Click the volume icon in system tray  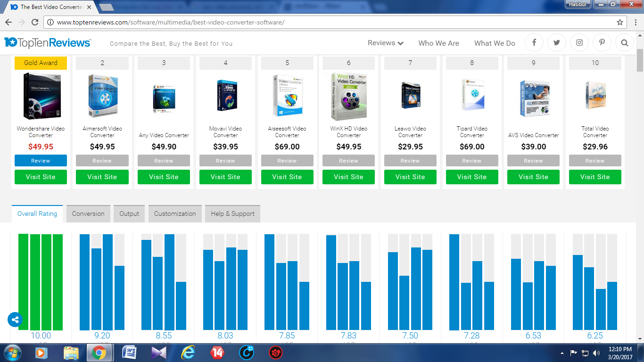click(596, 353)
